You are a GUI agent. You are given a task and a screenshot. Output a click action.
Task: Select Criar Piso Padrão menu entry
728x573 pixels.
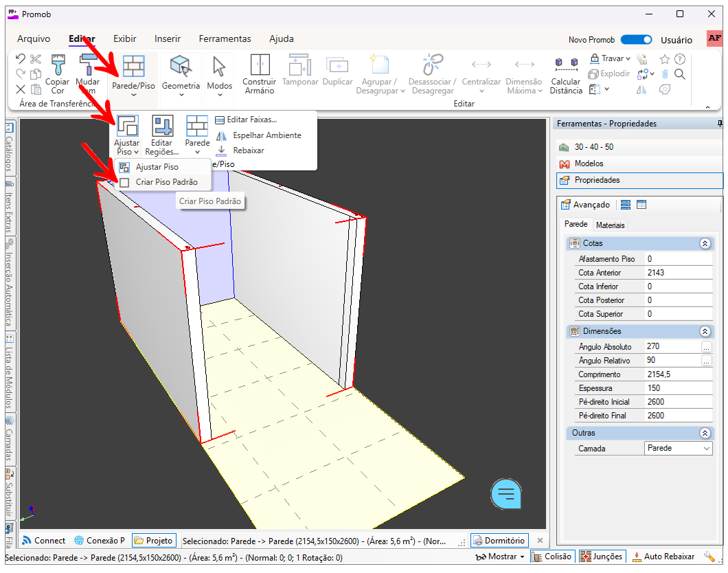166,182
